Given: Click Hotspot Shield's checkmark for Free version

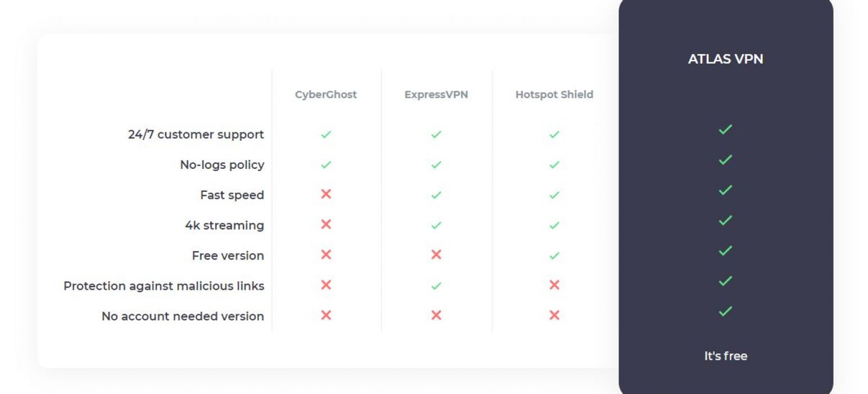Looking at the screenshot, I should coord(554,256).
